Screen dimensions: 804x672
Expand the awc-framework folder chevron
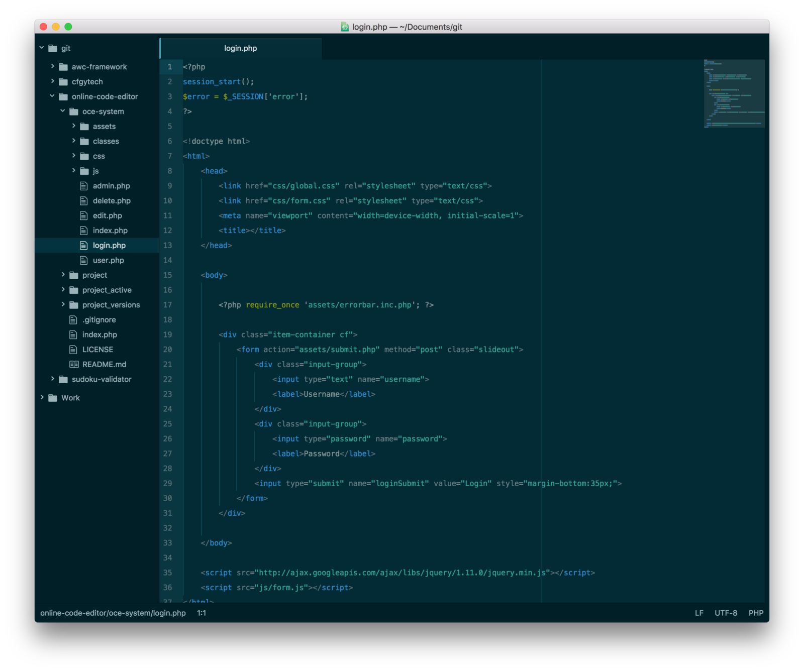click(52, 66)
